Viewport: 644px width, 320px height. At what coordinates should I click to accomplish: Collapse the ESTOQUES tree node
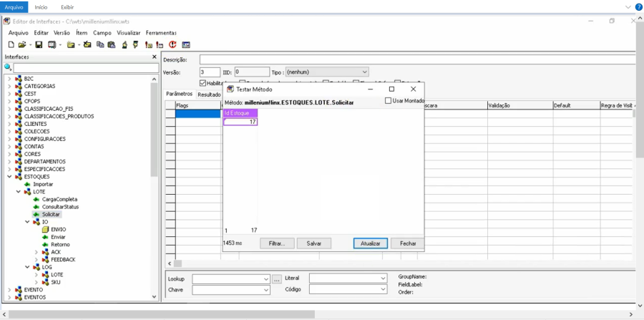tap(9, 177)
